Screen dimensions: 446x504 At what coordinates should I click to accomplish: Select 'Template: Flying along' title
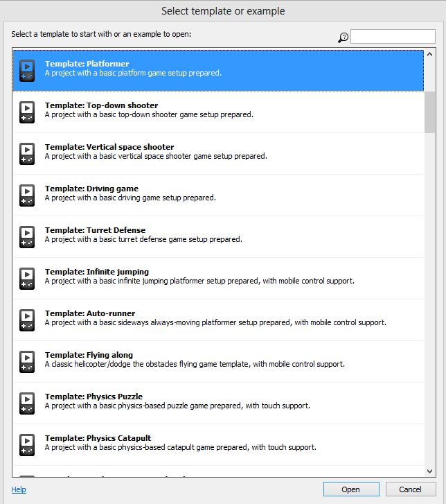89,355
